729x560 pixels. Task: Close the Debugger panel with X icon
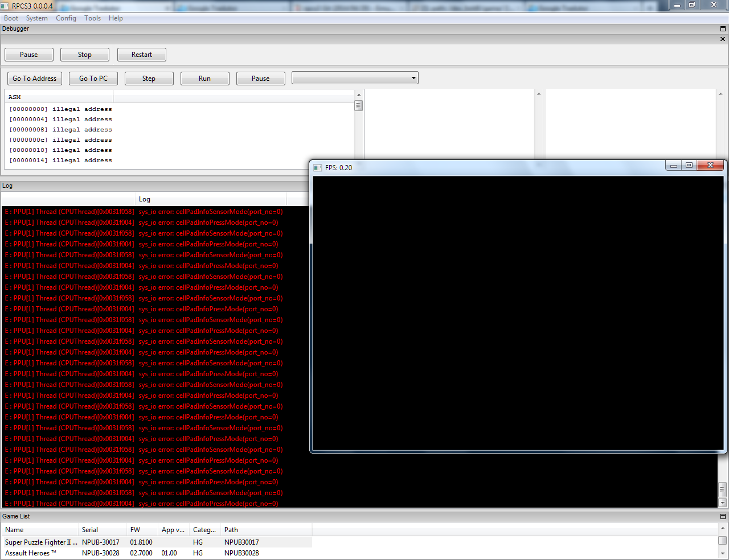[x=723, y=39]
